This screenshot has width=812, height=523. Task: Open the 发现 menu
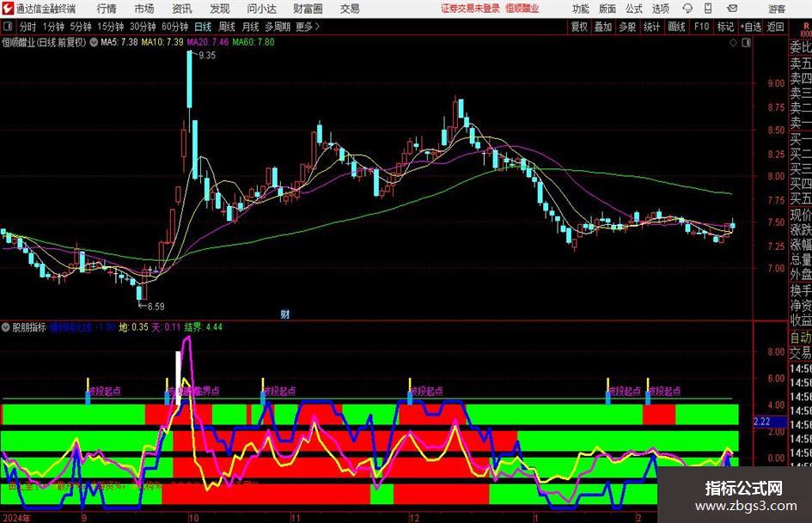click(x=220, y=9)
